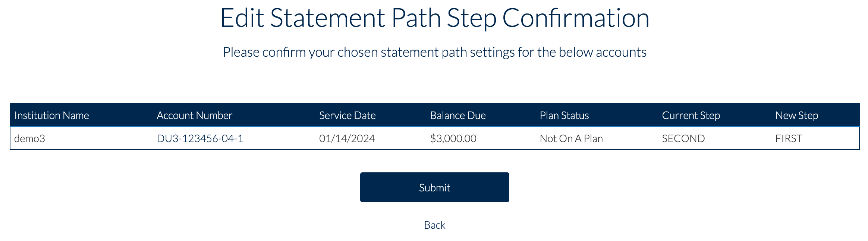Click the service date 01/14/2024

[x=347, y=138]
